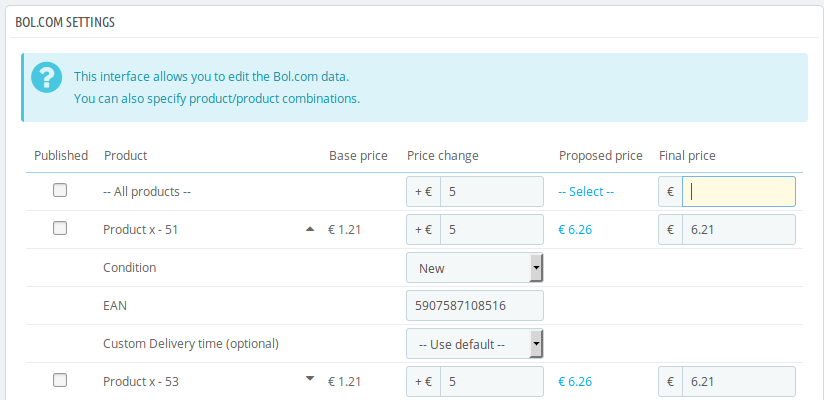Click the EAN field 5907587108516
The height and width of the screenshot is (400, 824).
[475, 305]
